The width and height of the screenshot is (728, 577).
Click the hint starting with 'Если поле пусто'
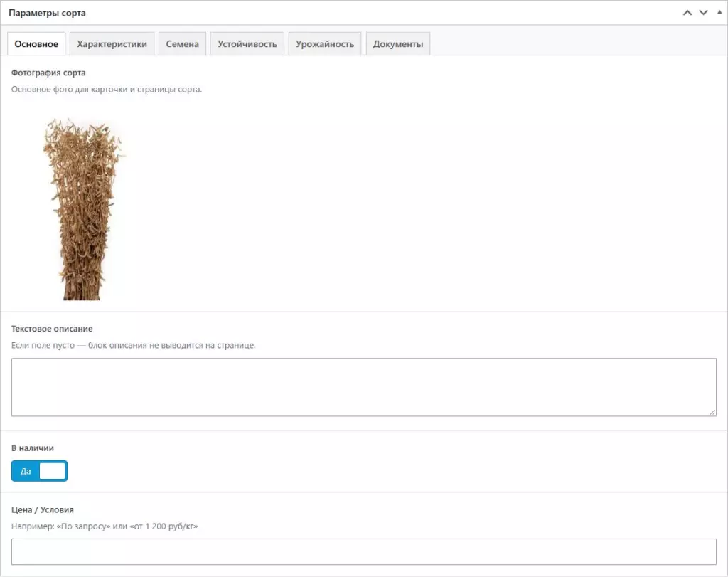point(134,345)
